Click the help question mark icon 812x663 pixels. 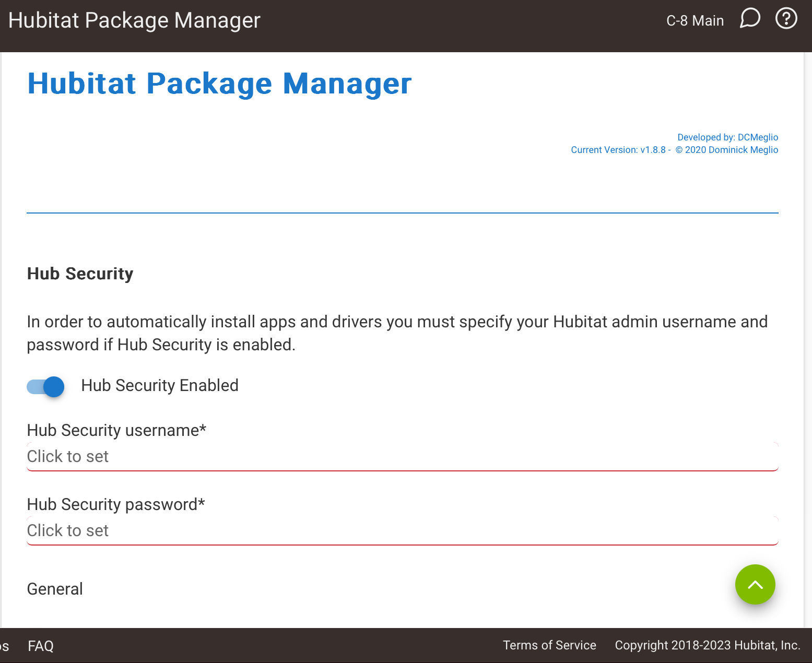coord(786,19)
